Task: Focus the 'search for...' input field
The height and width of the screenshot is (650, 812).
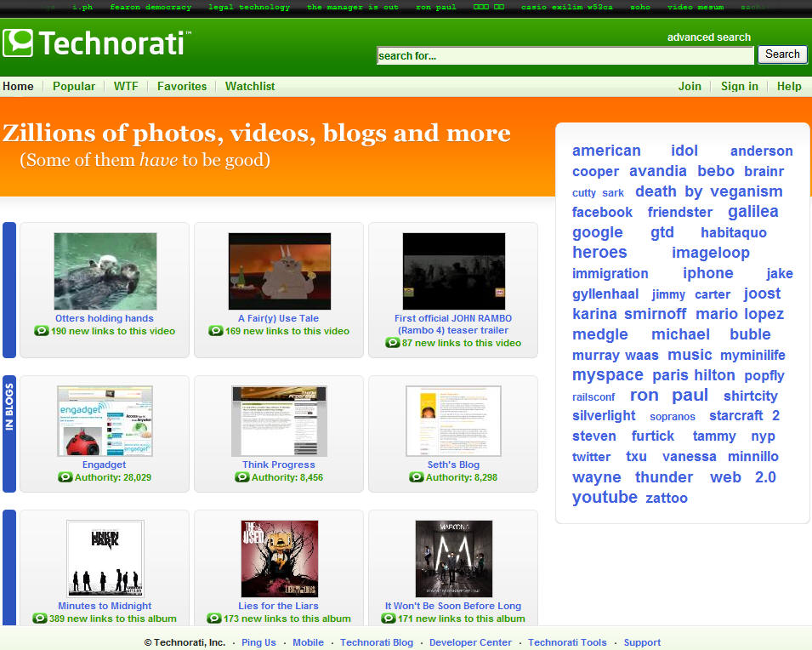Action: point(565,55)
